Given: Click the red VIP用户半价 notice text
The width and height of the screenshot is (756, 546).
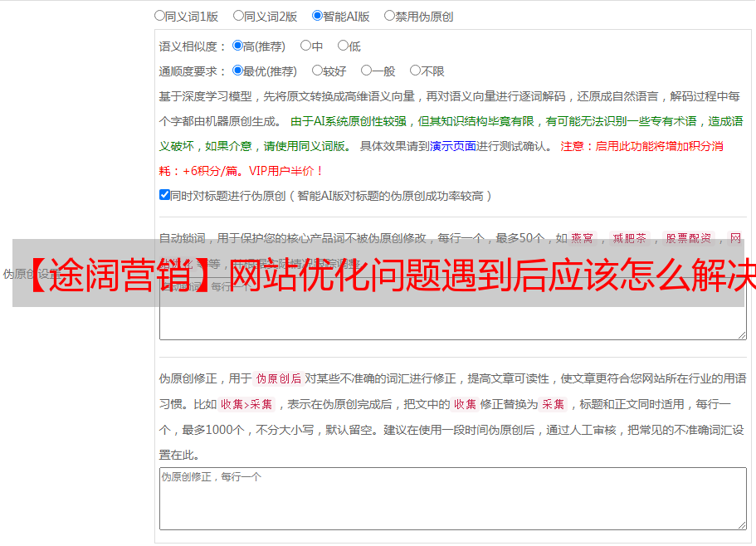Looking at the screenshot, I should [285, 171].
